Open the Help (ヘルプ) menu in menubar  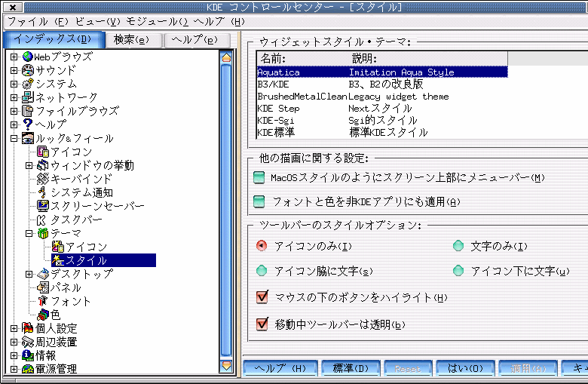click(x=219, y=22)
